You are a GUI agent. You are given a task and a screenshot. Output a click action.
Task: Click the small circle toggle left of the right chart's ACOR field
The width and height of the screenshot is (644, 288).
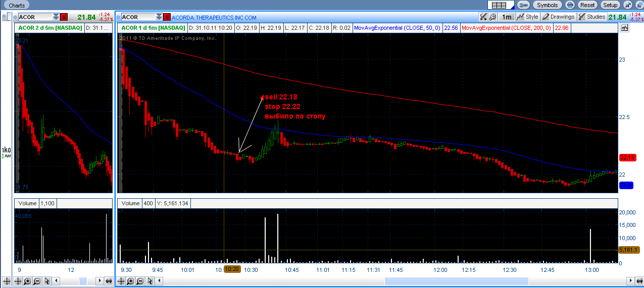tap(118, 17)
